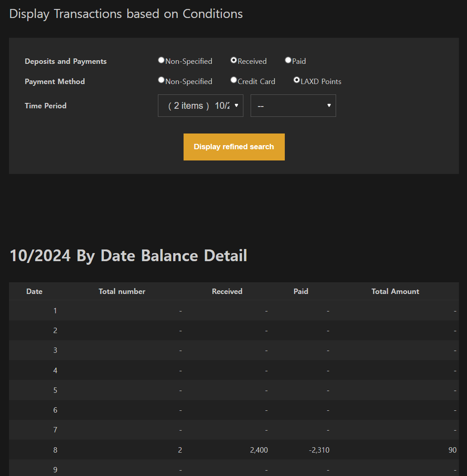
Task: Click the Date column header
Action: click(34, 291)
